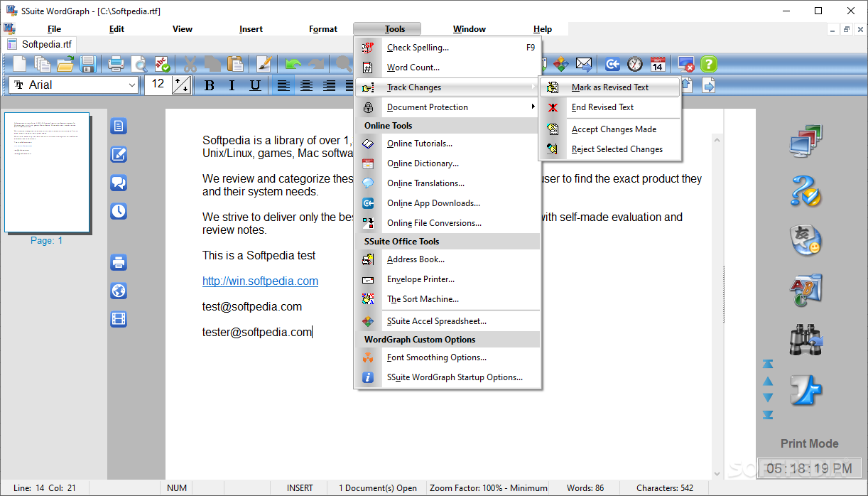Jump to bottom with blue double-down arrow

coord(768,415)
